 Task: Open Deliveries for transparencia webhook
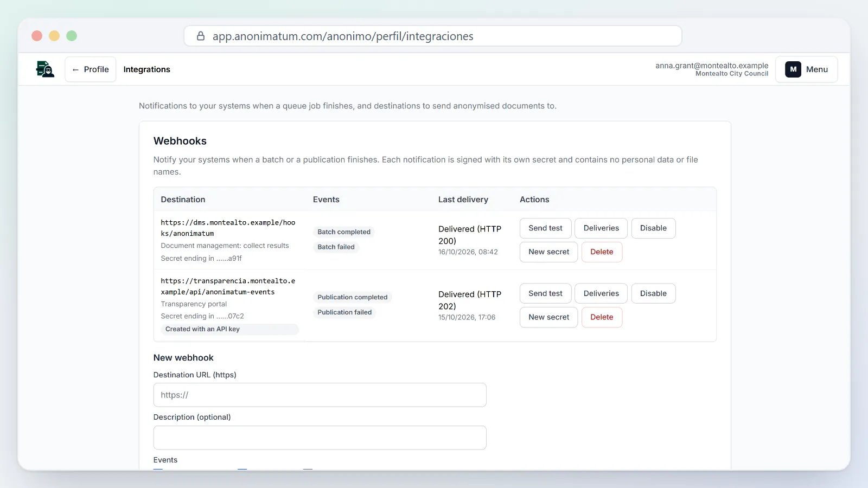[601, 293]
